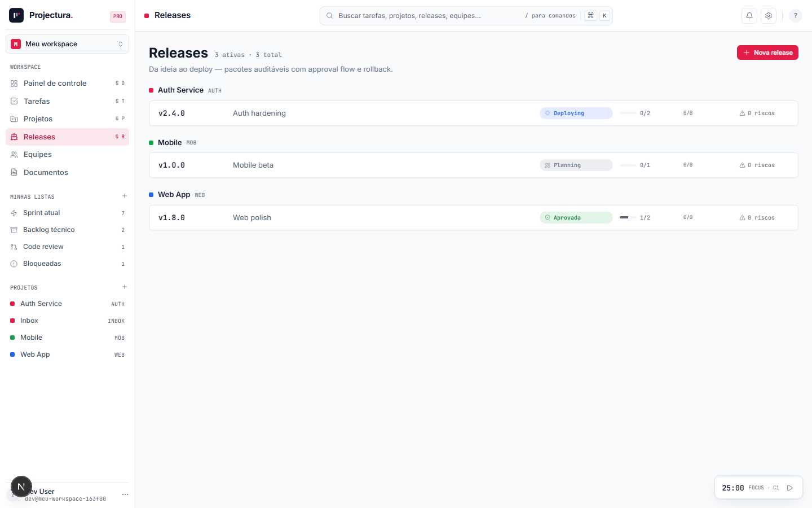Open the Backlog técnico list
812x508 pixels.
(67, 230)
